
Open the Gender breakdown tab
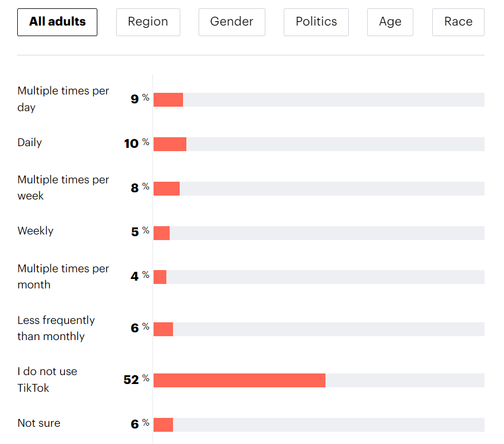click(231, 22)
